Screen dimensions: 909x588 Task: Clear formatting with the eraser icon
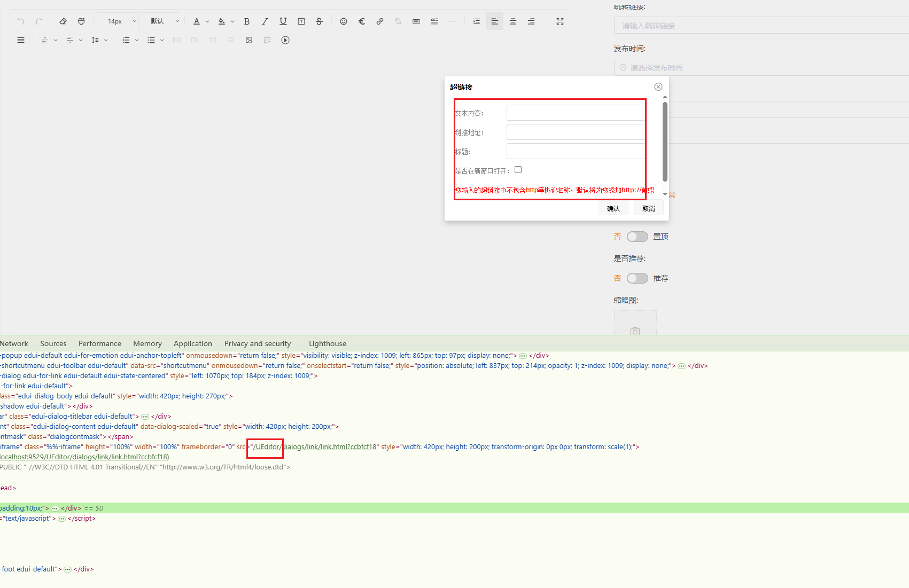click(63, 21)
